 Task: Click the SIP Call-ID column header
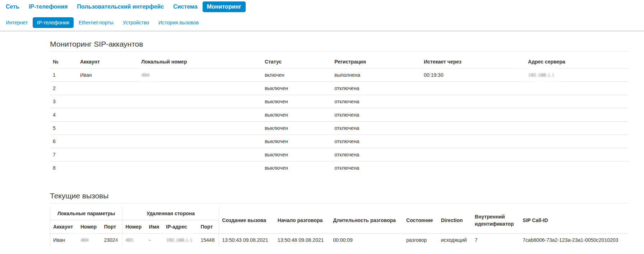535,220
